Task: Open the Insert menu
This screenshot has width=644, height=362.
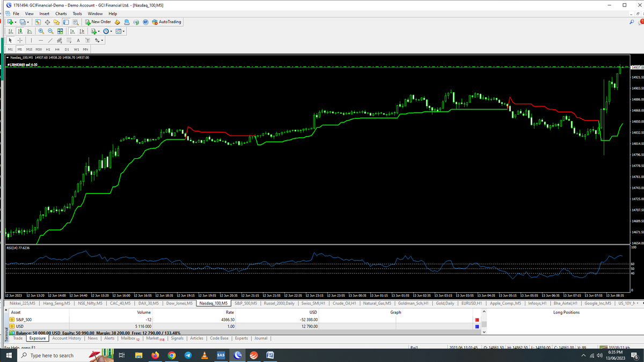Action: (44, 13)
